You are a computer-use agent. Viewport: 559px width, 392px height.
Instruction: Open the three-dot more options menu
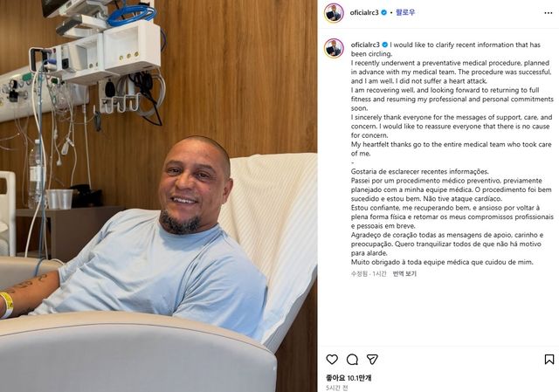(549, 13)
